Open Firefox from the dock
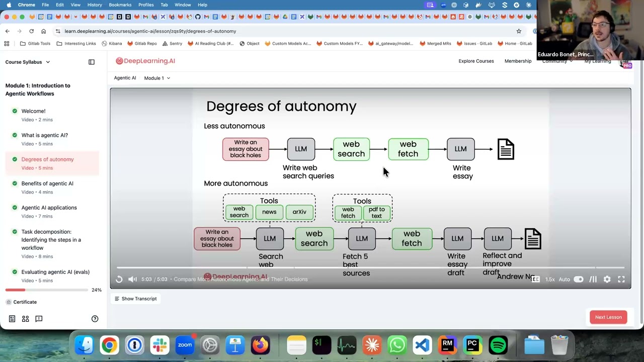 pos(260,345)
